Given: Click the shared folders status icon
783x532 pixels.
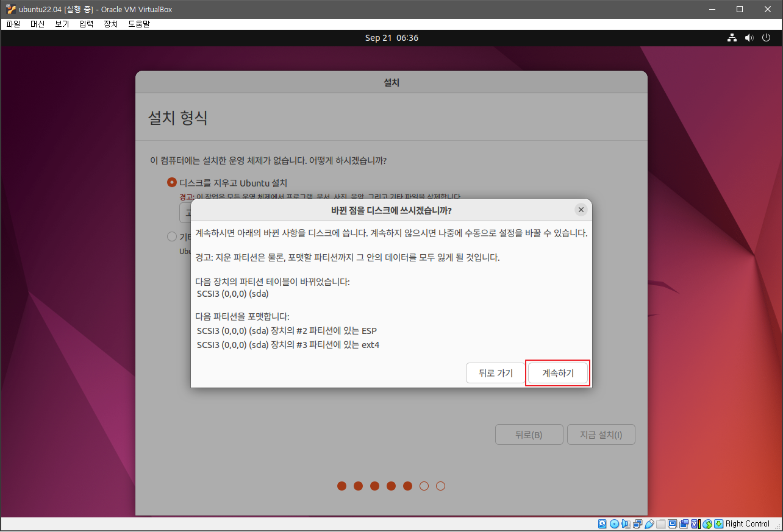Looking at the screenshot, I should point(661,524).
